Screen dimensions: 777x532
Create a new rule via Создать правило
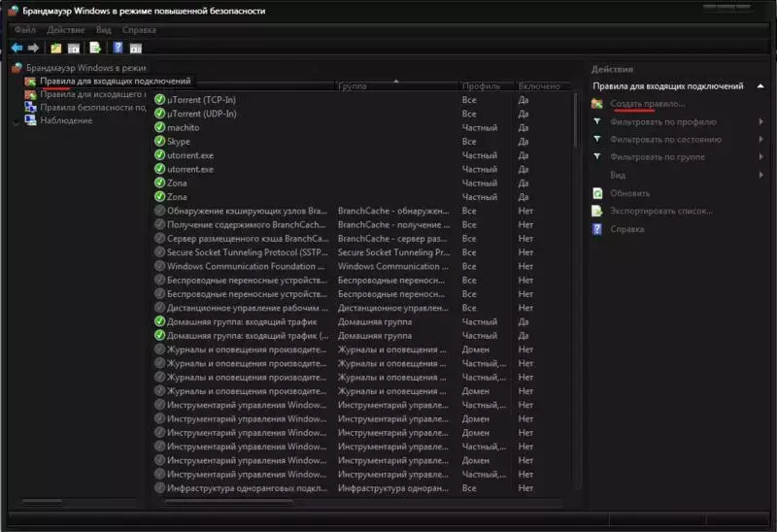tap(647, 104)
